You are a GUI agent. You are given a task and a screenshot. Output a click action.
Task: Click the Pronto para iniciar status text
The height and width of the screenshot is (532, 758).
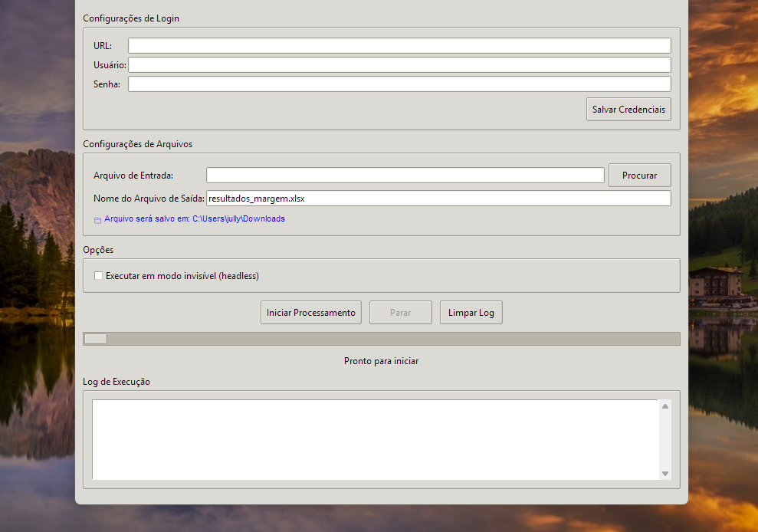click(x=381, y=361)
